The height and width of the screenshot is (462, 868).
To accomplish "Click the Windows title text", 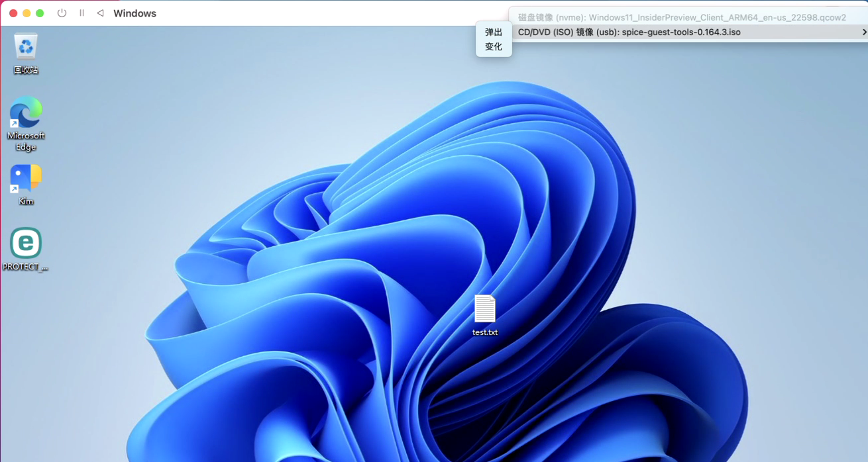I will click(x=135, y=13).
